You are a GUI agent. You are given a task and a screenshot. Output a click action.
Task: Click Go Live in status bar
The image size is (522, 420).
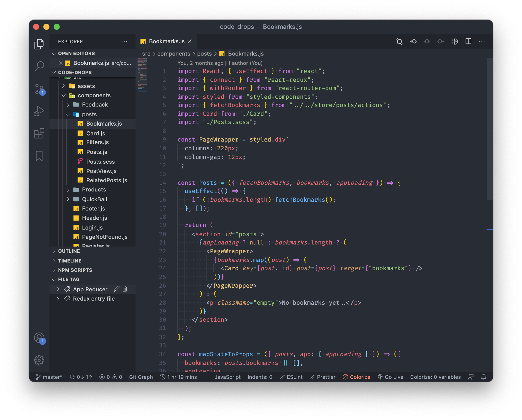pyautogui.click(x=390, y=377)
